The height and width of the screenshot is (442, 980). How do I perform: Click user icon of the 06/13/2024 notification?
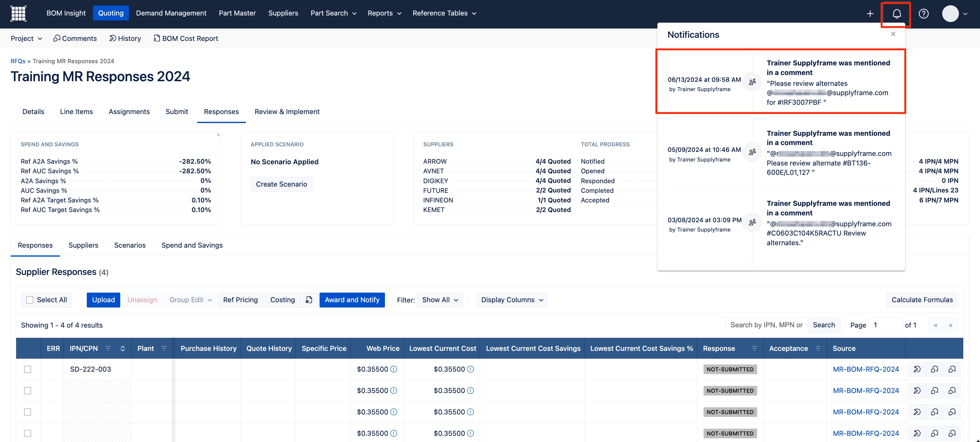(x=752, y=82)
